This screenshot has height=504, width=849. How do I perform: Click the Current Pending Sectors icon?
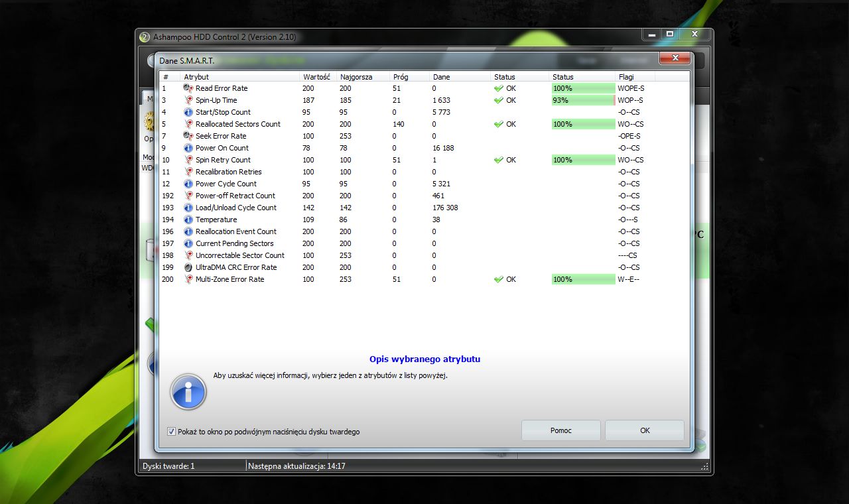coord(188,243)
